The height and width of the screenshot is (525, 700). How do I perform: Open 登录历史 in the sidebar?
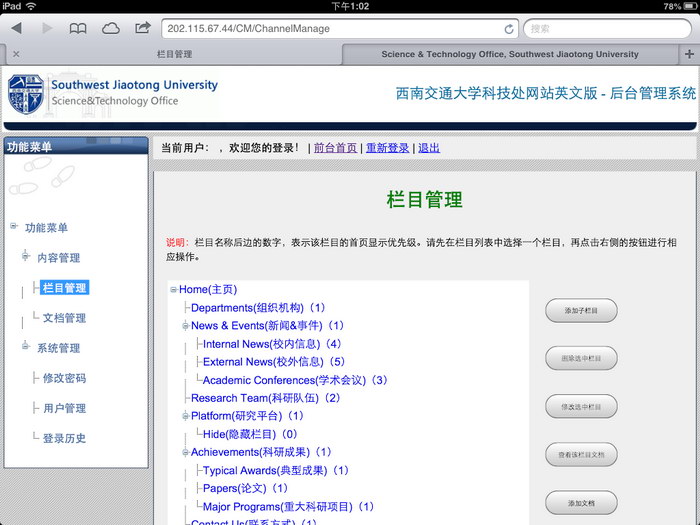(64, 438)
